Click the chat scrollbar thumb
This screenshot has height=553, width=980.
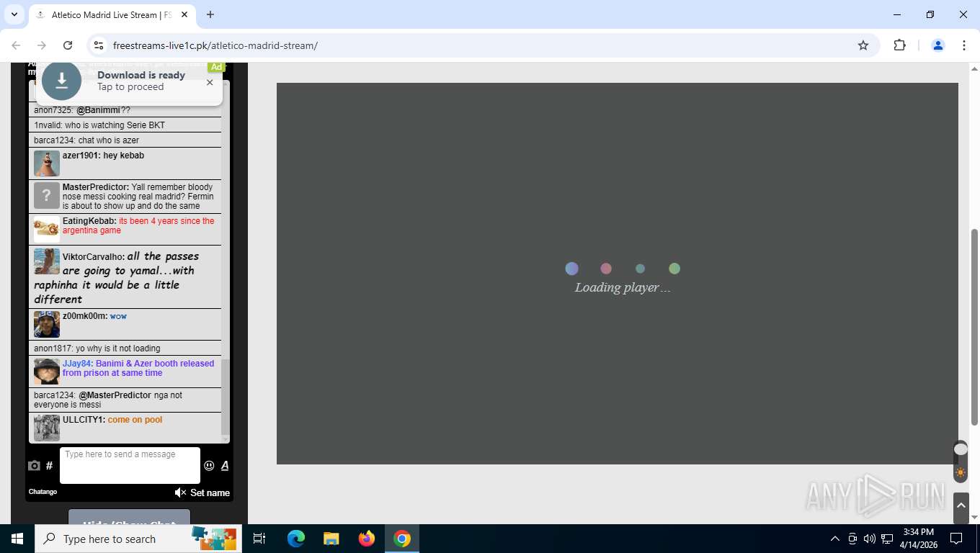coord(225,396)
